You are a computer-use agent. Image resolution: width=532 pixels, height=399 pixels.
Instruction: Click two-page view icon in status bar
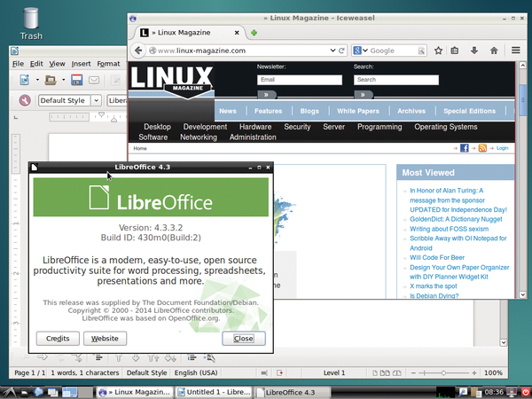tap(385, 373)
